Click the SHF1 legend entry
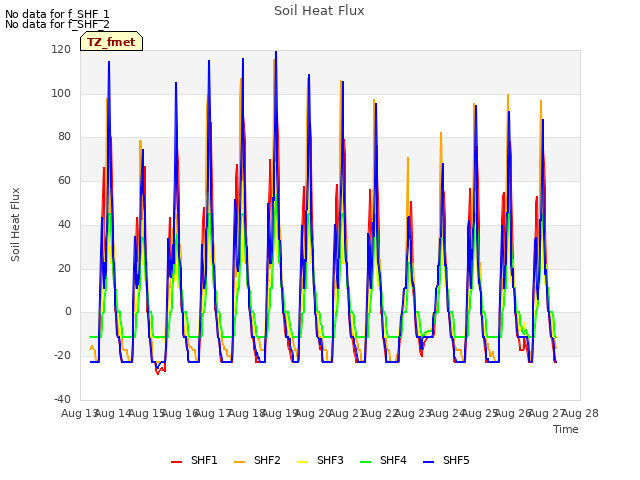The height and width of the screenshot is (480, 640). coord(194,460)
